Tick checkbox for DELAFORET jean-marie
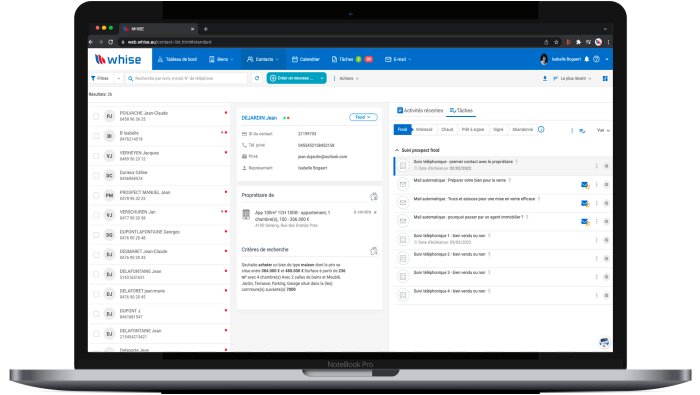Image resolution: width=700 pixels, height=395 pixels. click(x=96, y=294)
